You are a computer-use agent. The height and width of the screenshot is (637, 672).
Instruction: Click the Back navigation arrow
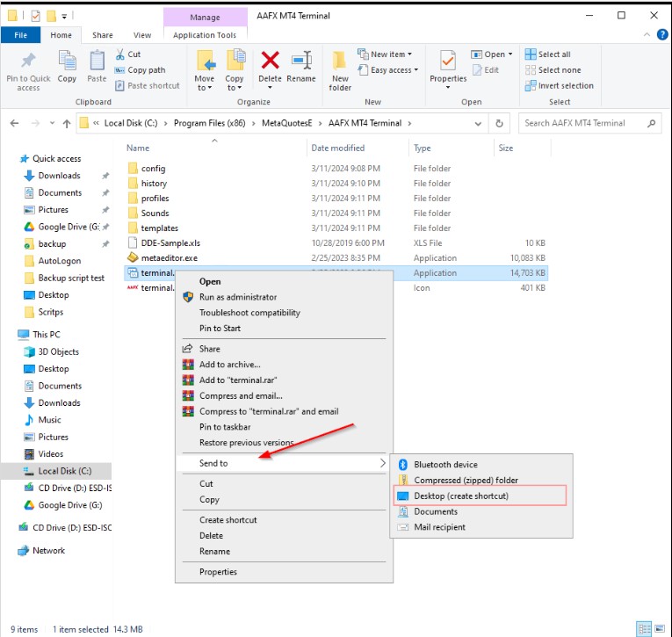click(15, 124)
